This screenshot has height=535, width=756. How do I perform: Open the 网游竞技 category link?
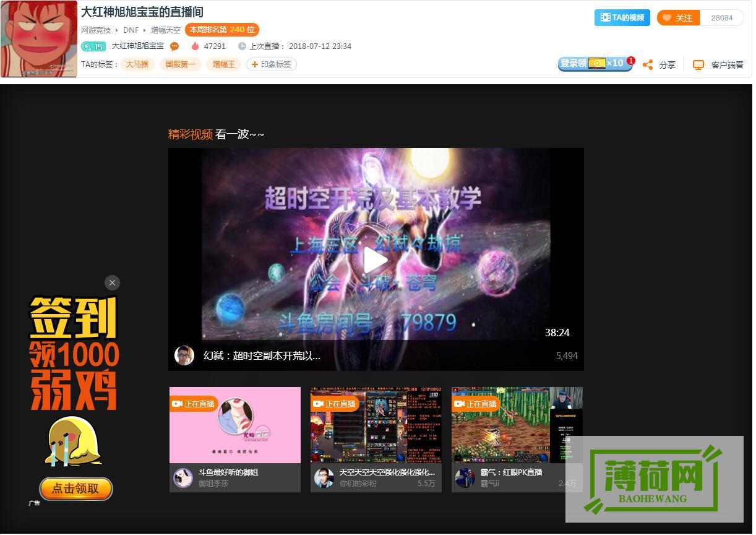click(x=96, y=30)
